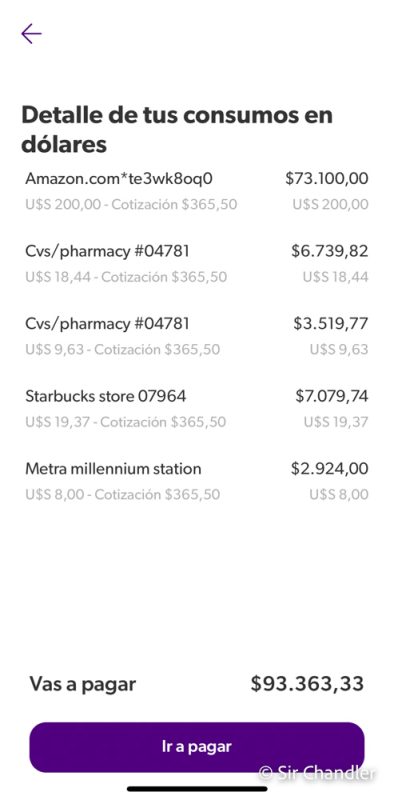The width and height of the screenshot is (394, 800).
Task: Click the Starbucks $7.079,74 amount
Action: [332, 395]
